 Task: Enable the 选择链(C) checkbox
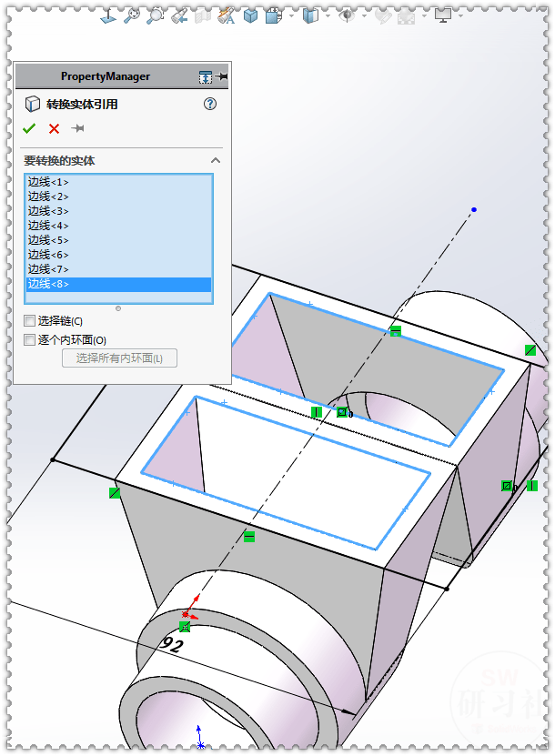[29, 320]
